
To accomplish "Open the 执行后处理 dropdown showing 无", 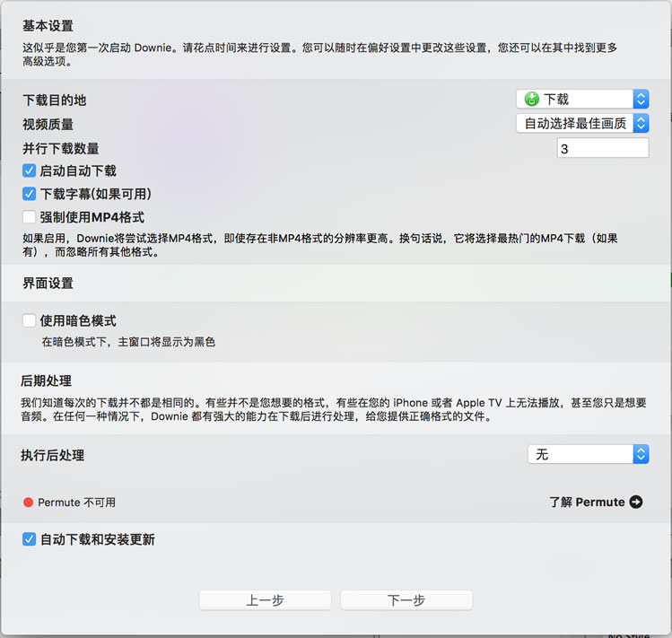I will 588,454.
